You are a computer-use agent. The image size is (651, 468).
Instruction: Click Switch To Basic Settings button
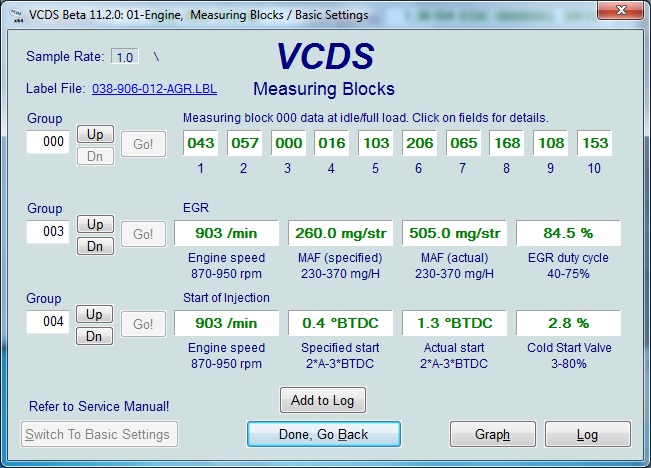pos(99,434)
